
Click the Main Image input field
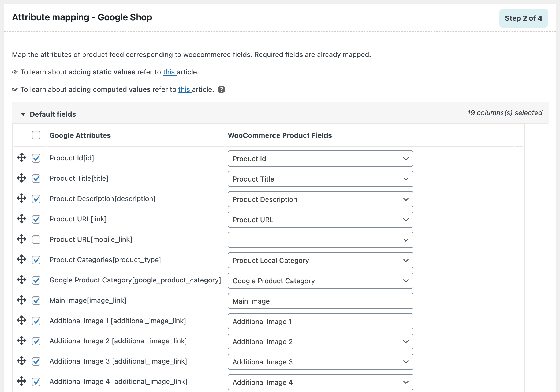pyautogui.click(x=320, y=301)
